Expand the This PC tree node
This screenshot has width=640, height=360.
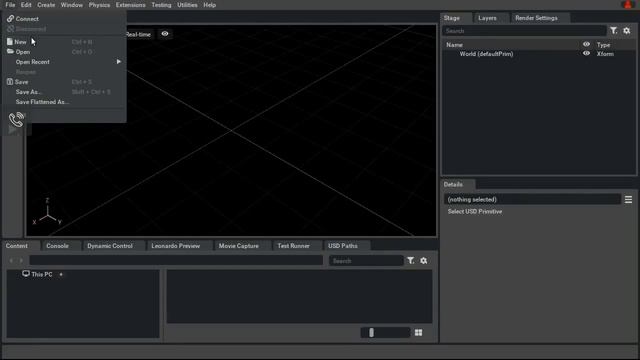[x=61, y=274]
